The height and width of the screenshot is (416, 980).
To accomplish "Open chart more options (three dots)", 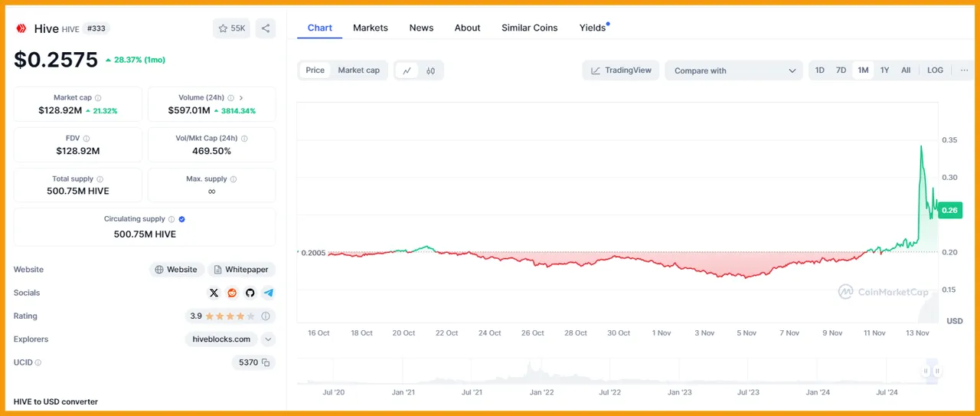I will [x=964, y=70].
